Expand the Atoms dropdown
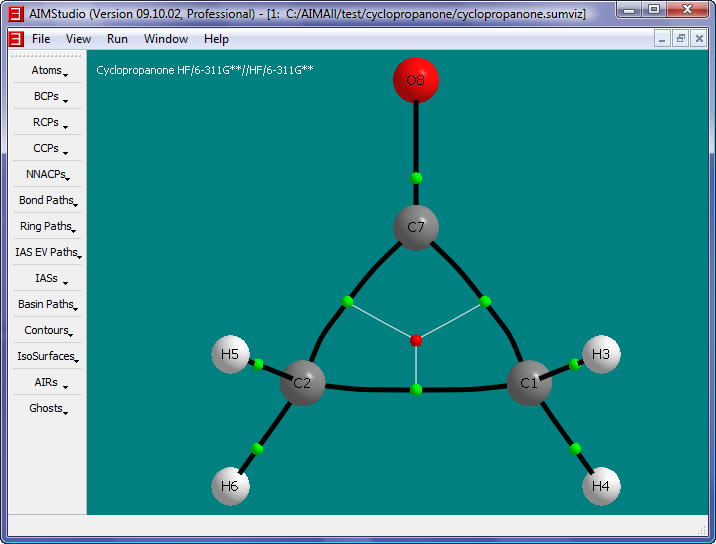This screenshot has width=716, height=544. [47, 71]
